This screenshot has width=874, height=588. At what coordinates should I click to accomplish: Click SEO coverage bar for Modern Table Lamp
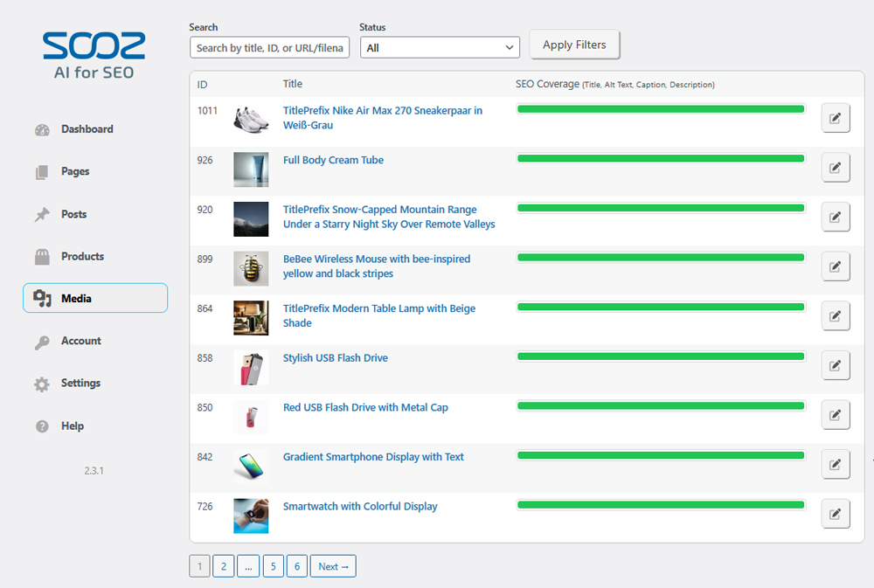coord(661,308)
